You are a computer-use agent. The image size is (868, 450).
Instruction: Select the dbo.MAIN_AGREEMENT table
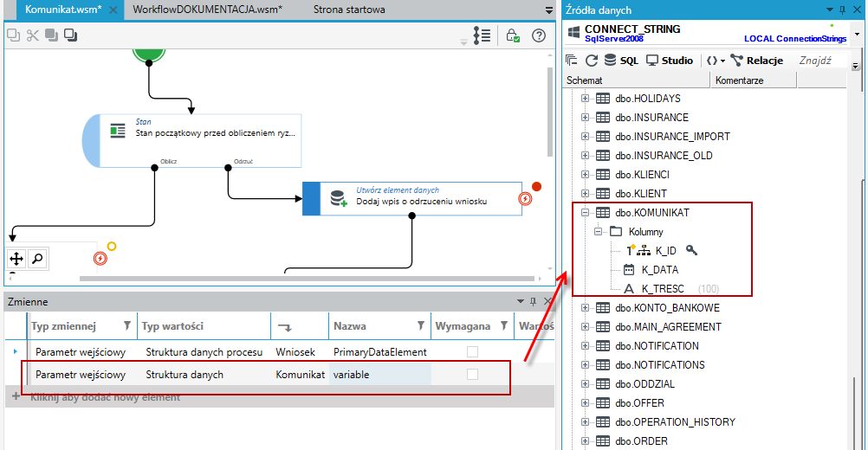[x=668, y=327]
